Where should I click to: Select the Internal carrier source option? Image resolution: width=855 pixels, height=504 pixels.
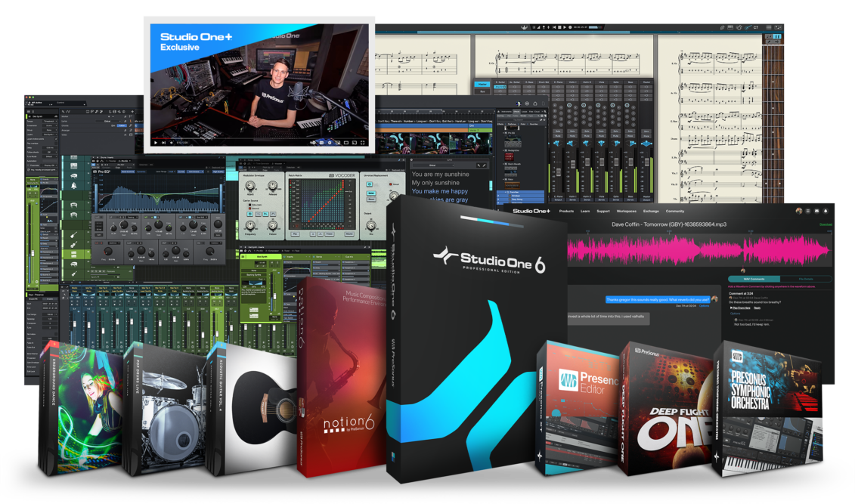click(x=254, y=208)
